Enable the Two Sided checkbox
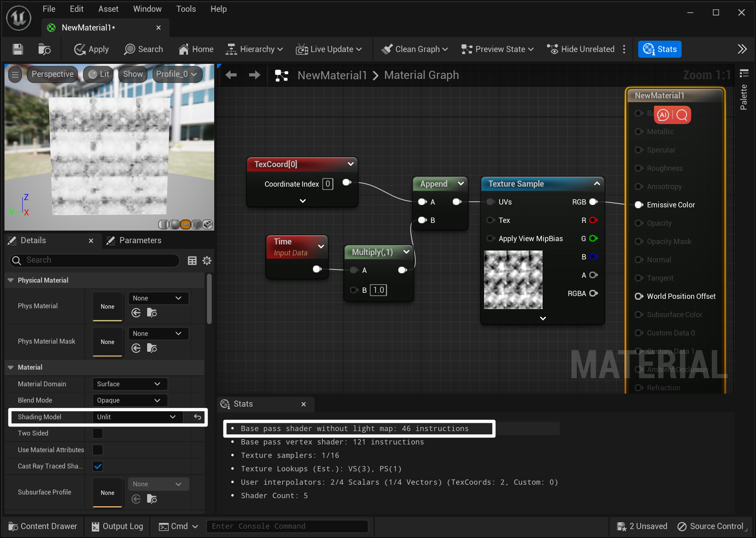Image resolution: width=756 pixels, height=538 pixels. [x=98, y=433]
